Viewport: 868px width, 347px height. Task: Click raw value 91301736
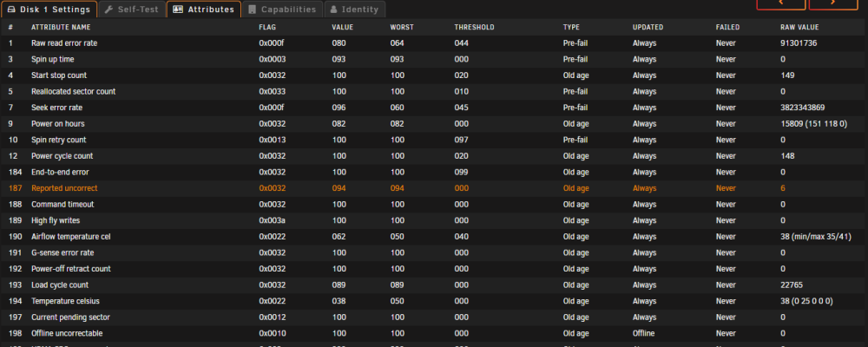(x=799, y=43)
